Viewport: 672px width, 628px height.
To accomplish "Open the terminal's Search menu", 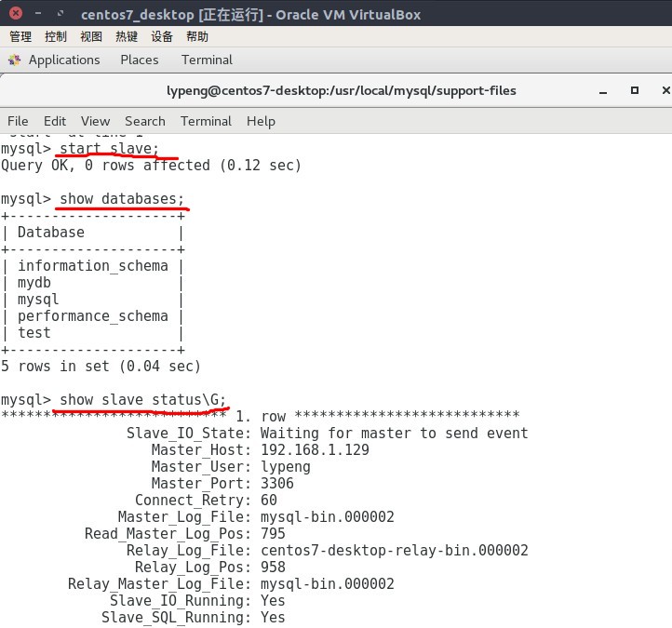I will (144, 121).
